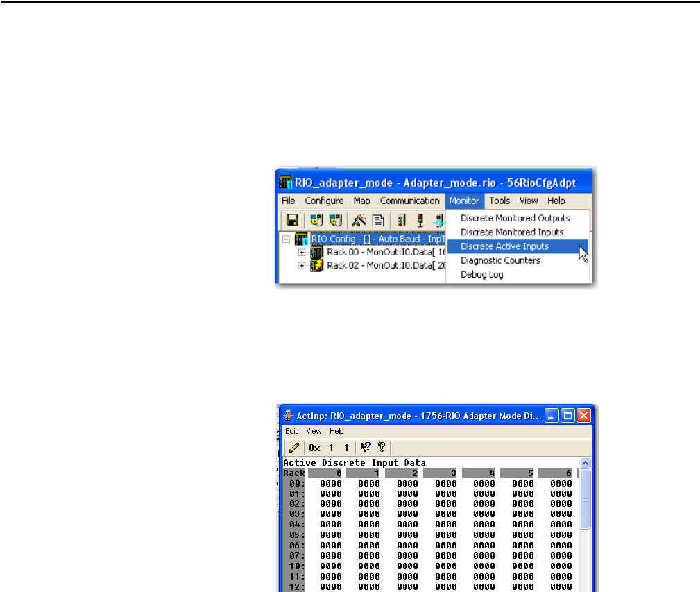Click the yellow question mark help icon
The width and height of the screenshot is (700, 592).
(382, 447)
